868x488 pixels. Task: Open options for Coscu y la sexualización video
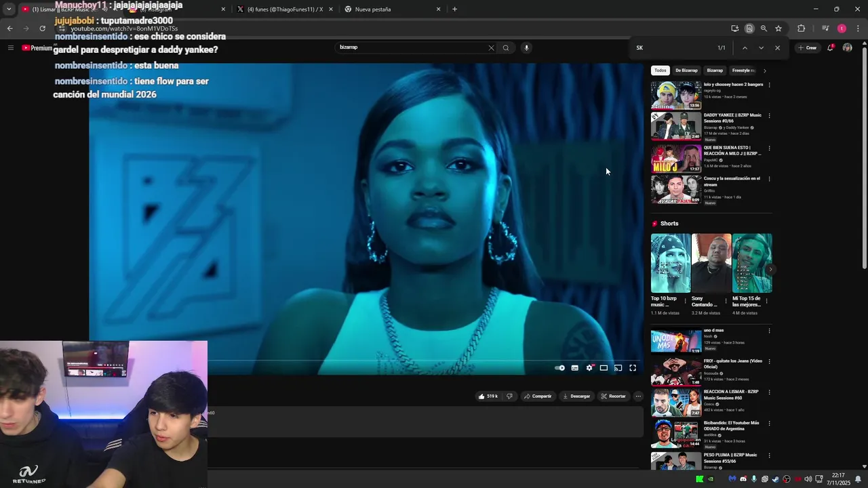769,179
